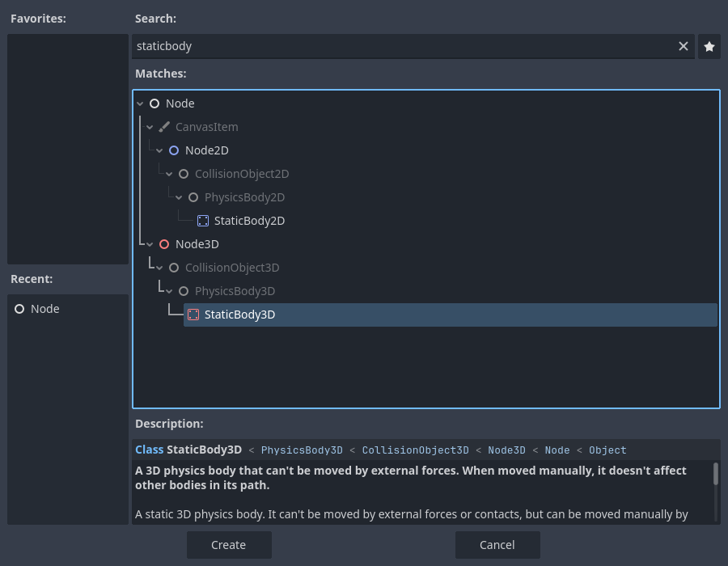This screenshot has height=566, width=728.
Task: Open the Object class link
Action: 607,450
